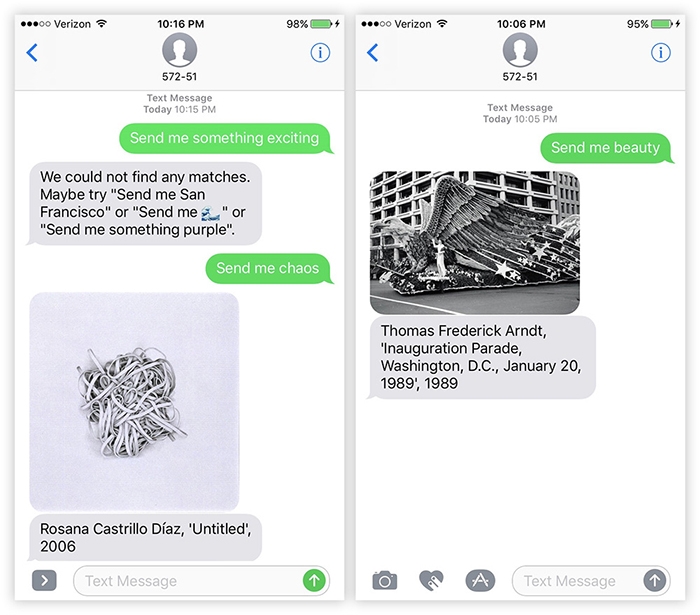Open camera icon in right message bar
The height and width of the screenshot is (615, 700).
[384, 581]
